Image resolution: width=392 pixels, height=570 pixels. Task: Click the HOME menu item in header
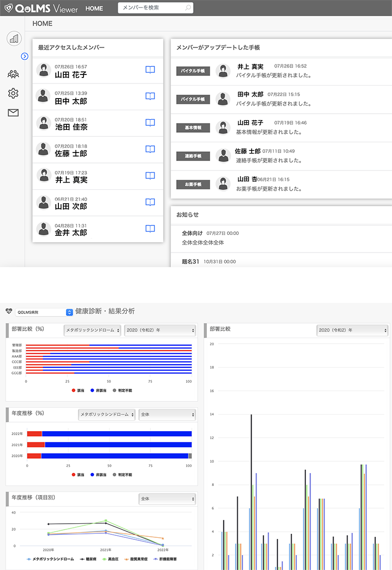click(x=94, y=9)
